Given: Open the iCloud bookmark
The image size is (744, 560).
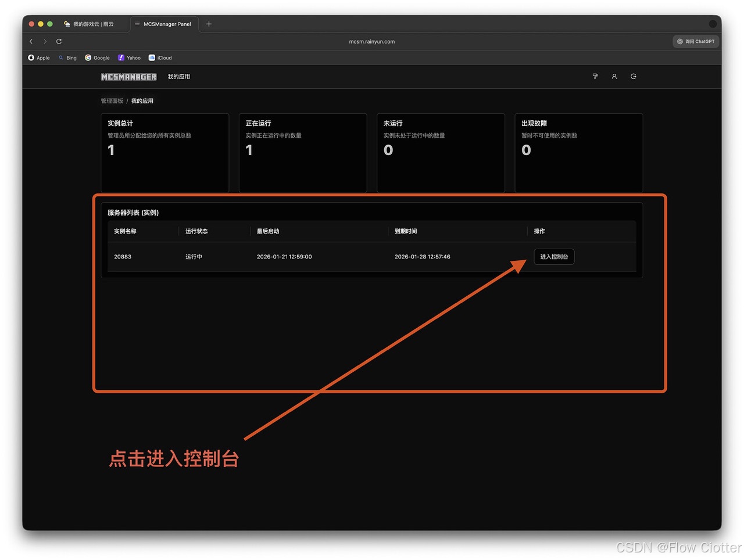Looking at the screenshot, I should pyautogui.click(x=160, y=58).
